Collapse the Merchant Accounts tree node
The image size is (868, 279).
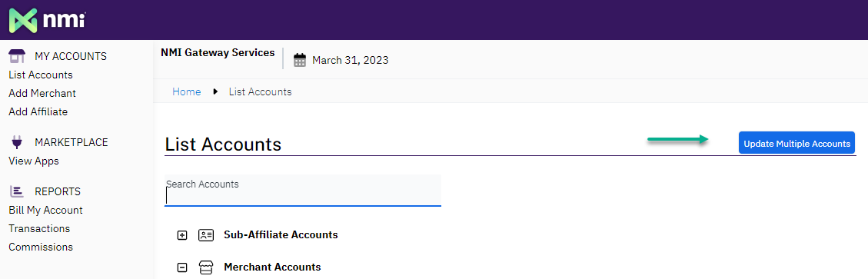click(182, 267)
